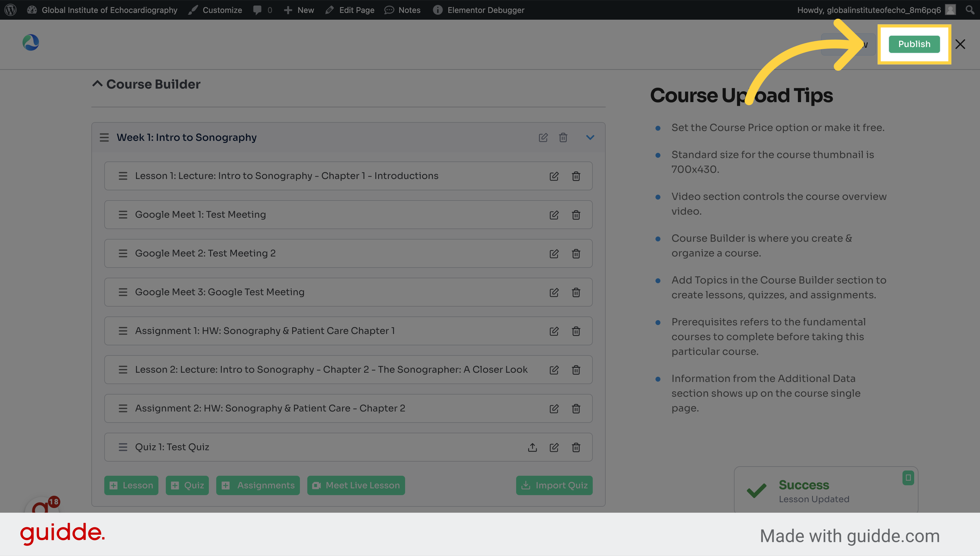Click Add Assignments button in Week 1
Viewport: 980px width, 556px height.
click(258, 485)
